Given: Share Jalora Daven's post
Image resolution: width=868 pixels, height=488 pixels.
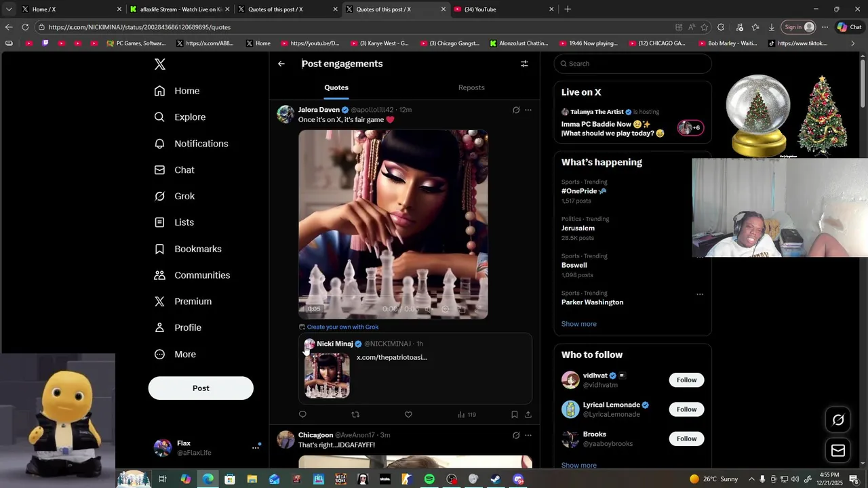Looking at the screenshot, I should (x=528, y=415).
